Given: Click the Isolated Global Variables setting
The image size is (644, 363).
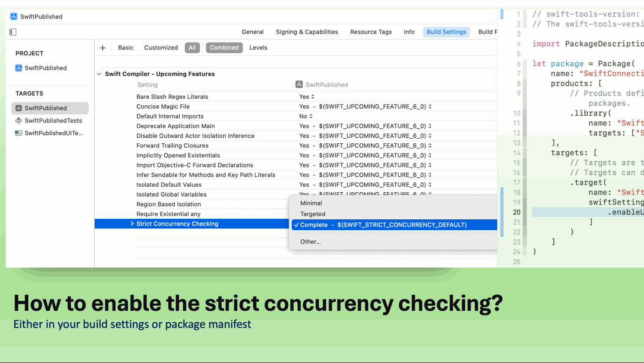Looking at the screenshot, I should click(x=172, y=195).
